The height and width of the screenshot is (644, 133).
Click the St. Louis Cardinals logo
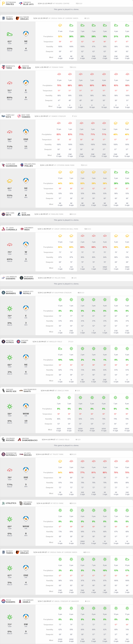pos(3,229)
